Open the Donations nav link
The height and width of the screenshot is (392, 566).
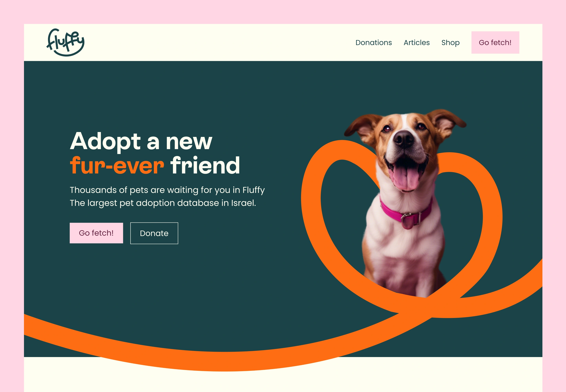(374, 42)
